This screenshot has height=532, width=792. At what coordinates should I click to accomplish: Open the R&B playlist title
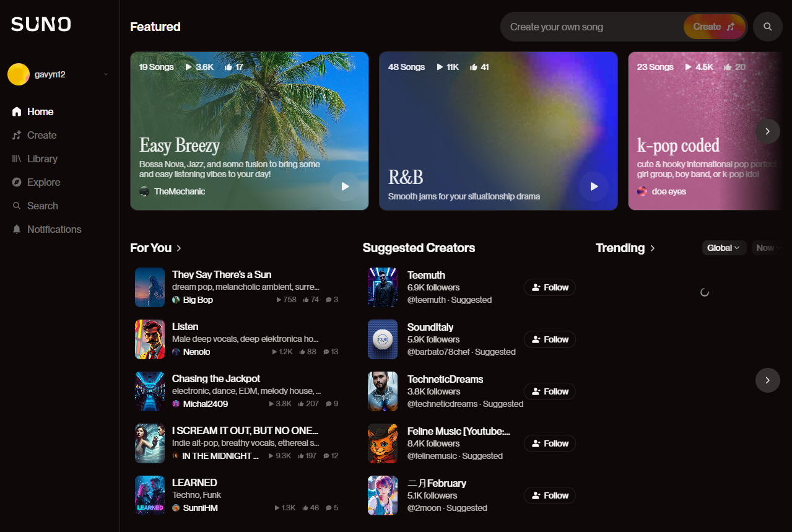coord(406,177)
